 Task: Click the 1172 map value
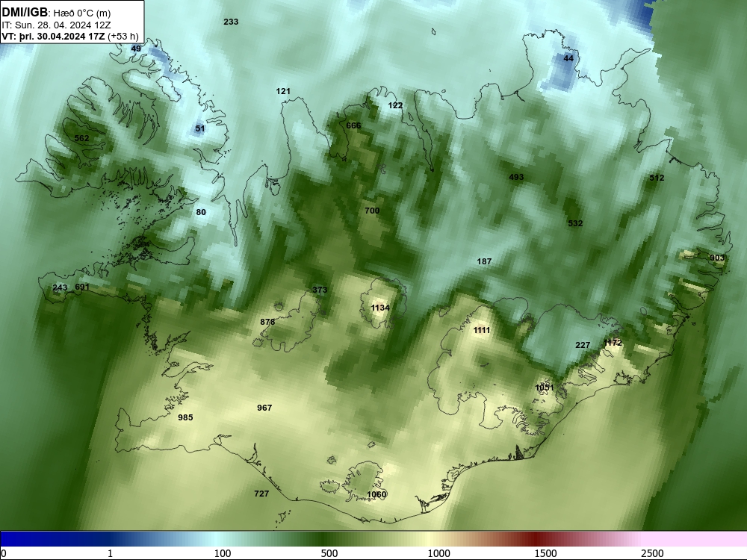point(613,343)
